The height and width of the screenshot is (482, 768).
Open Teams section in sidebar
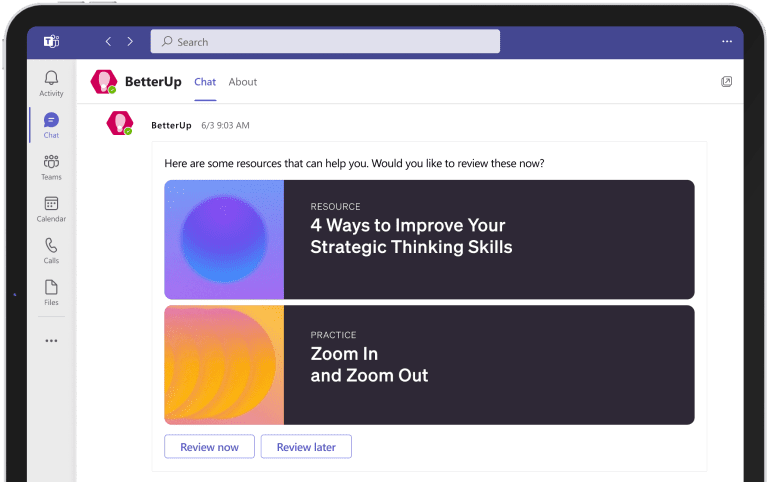(51, 167)
